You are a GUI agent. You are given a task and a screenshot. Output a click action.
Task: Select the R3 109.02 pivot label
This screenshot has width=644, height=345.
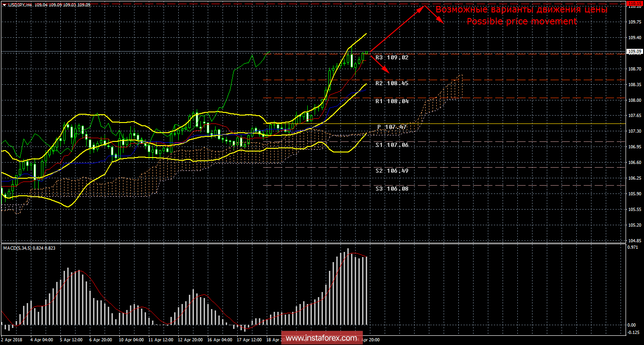392,58
